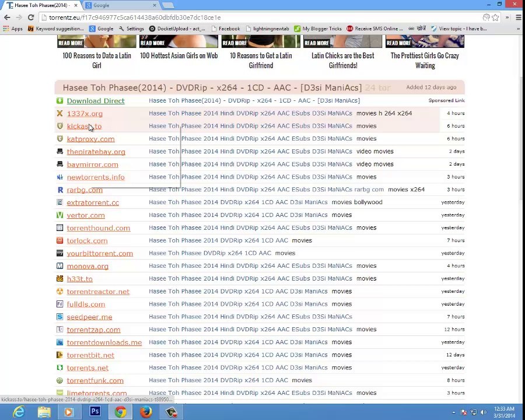Viewport: 525px width, 420px height.
Task: Open the torrenthound.com link
Action: [x=99, y=228]
